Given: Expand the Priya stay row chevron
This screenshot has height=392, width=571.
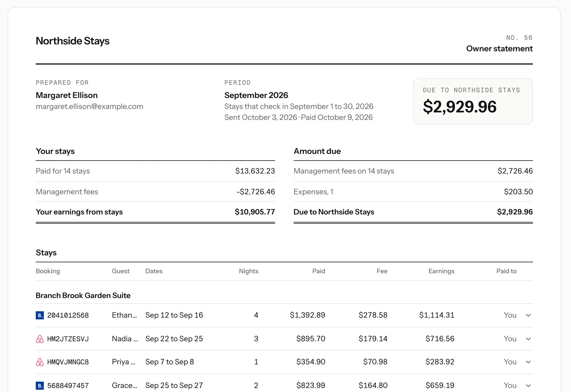Looking at the screenshot, I should pyautogui.click(x=528, y=362).
